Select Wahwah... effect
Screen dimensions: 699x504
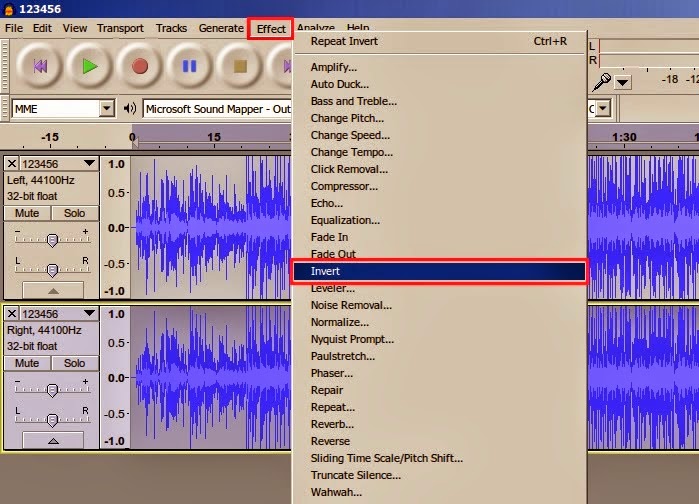[x=439, y=492]
